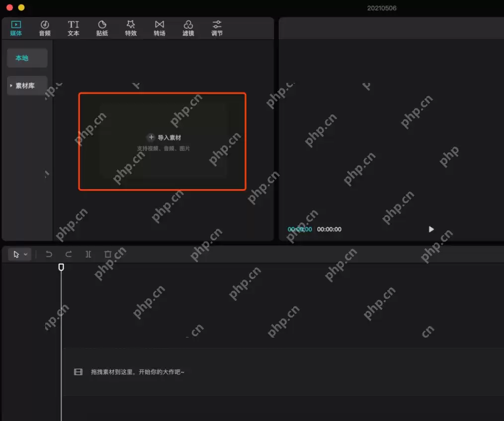The height and width of the screenshot is (421, 504).
Task: Open the 调节 (Adjust) tab
Action: (217, 28)
